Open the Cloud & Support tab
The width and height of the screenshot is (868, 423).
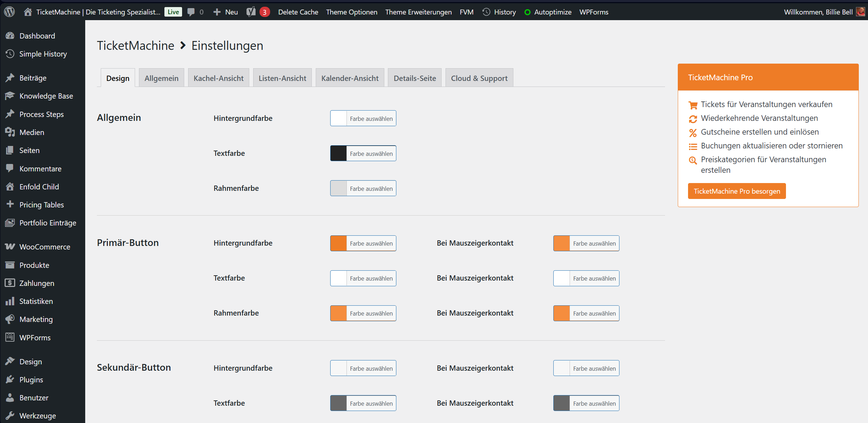tap(479, 78)
